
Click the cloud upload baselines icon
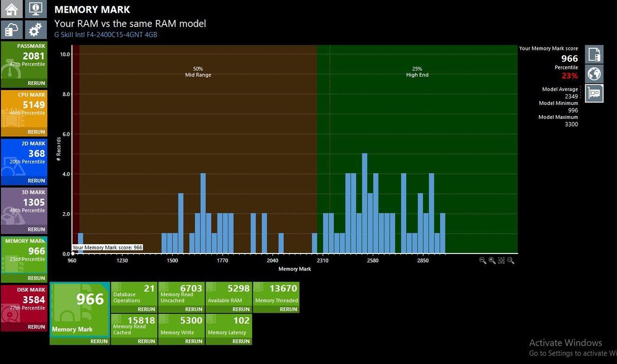(12, 30)
